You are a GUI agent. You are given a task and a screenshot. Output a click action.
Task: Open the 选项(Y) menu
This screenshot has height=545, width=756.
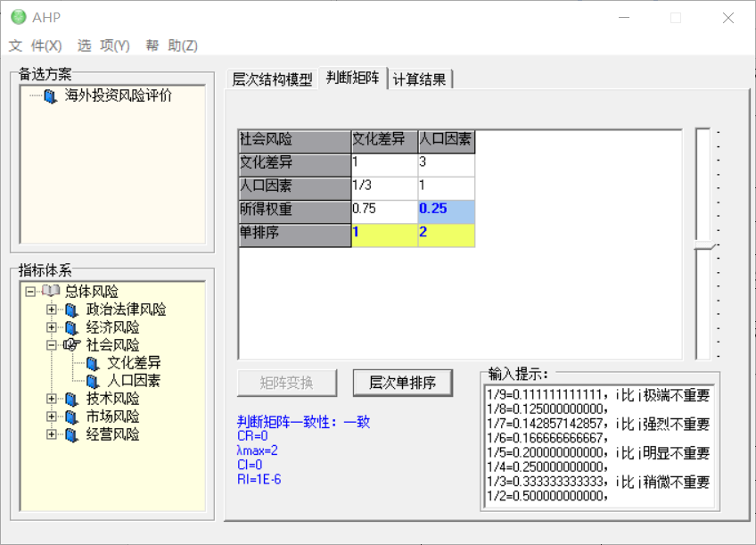point(103,45)
